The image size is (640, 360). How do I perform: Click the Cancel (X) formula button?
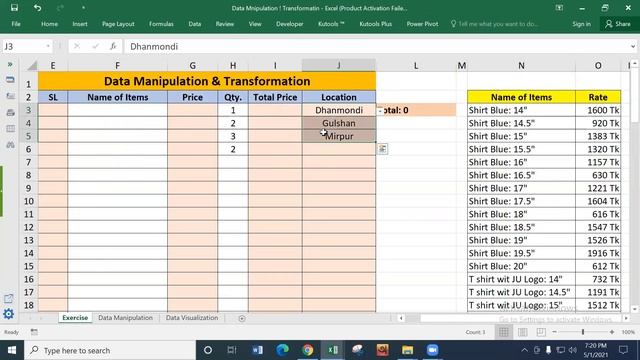77,47
